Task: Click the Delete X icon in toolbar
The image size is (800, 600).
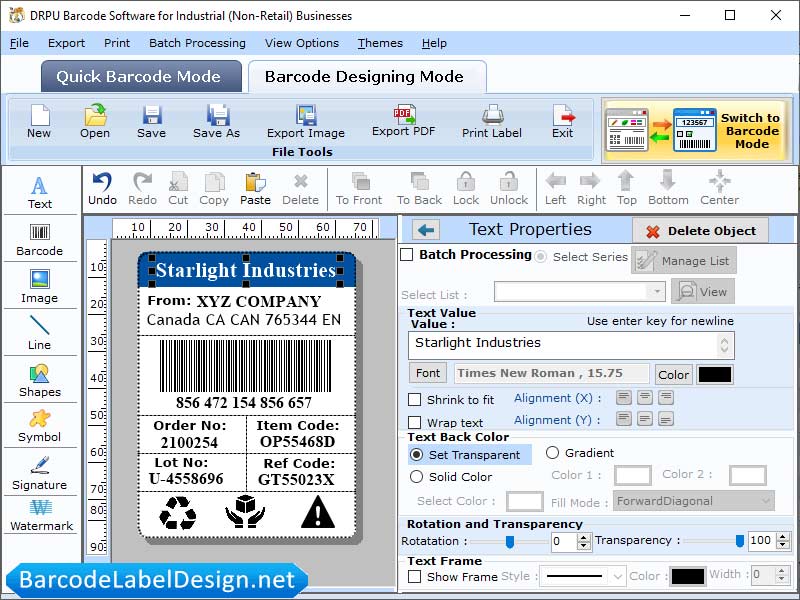Action: click(x=301, y=181)
